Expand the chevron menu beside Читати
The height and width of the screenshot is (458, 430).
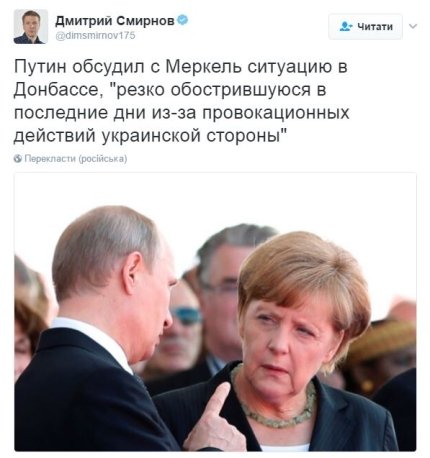click(413, 26)
